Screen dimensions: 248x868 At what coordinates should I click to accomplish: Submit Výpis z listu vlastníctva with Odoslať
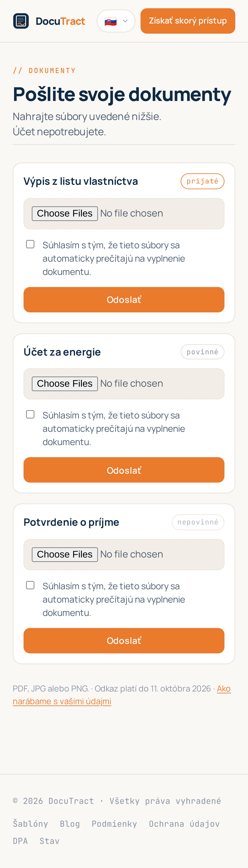point(124,299)
